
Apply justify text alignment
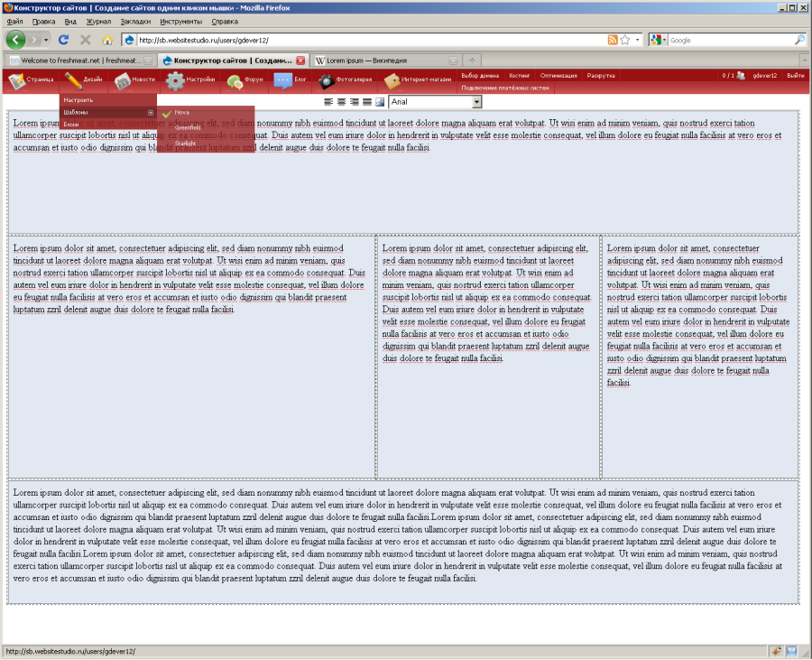pyautogui.click(x=367, y=103)
